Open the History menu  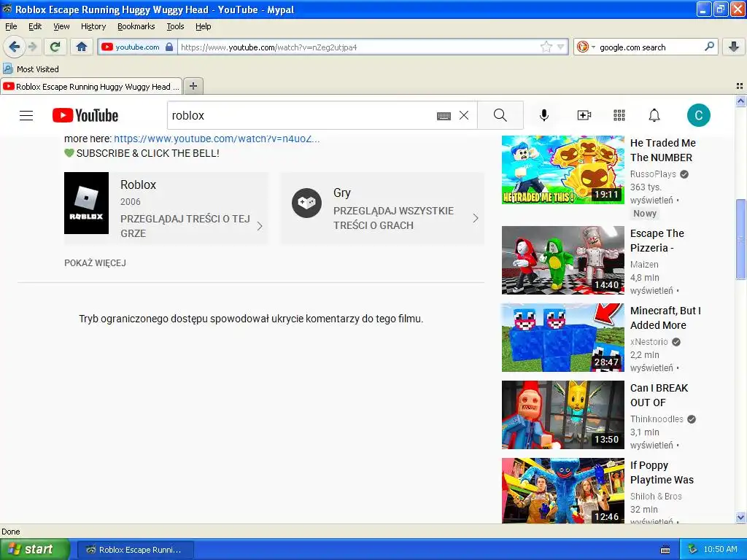(93, 26)
